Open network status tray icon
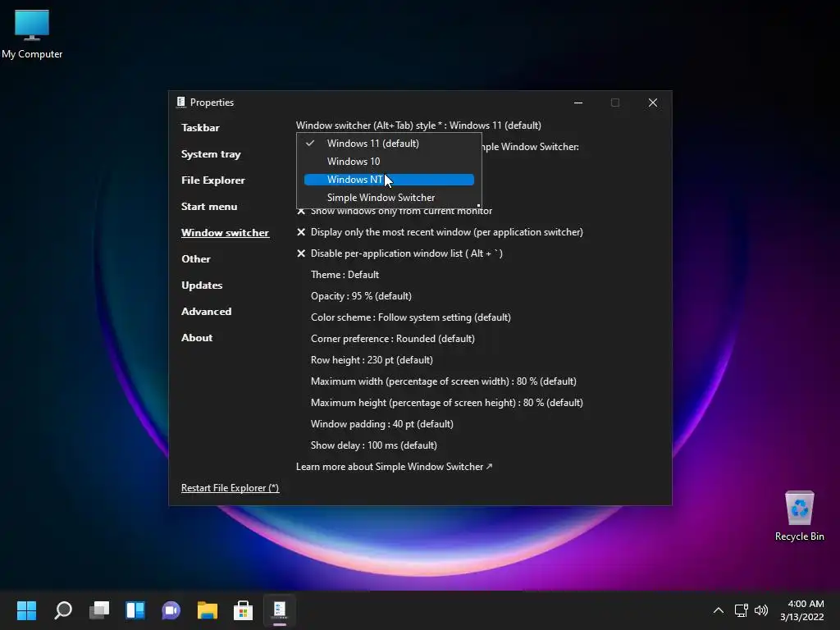840x630 pixels. 742,610
